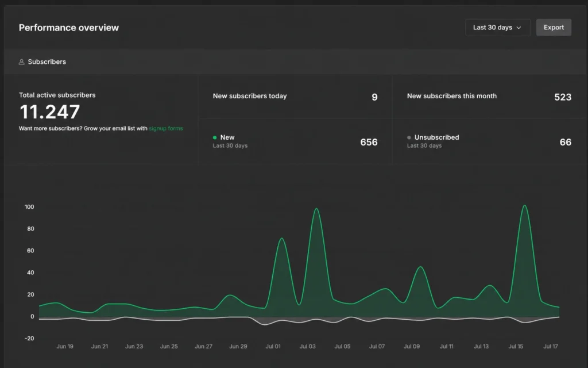
Task: Click the 656 new subscribers count
Action: click(369, 143)
